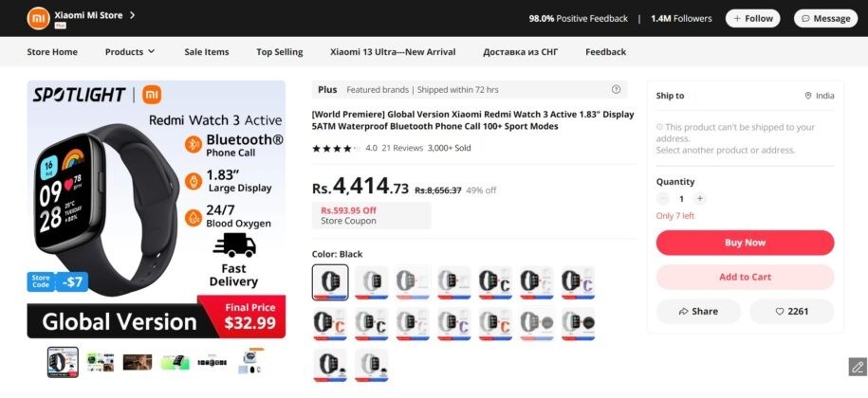Follow the Xiaomi Mi Store
Viewport: 868px width, 398px height.
[752, 18]
